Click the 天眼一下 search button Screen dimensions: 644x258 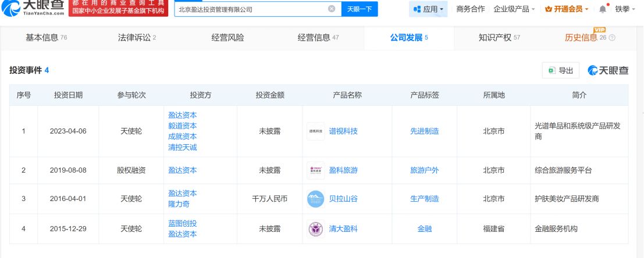click(x=360, y=9)
